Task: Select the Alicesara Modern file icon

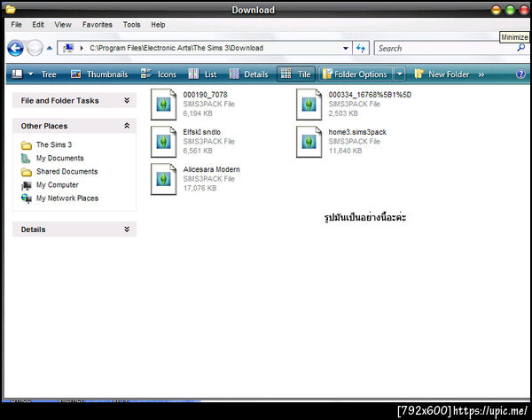Action: [163, 179]
